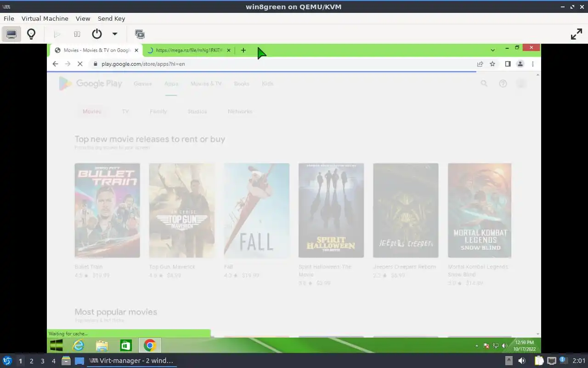The width and height of the screenshot is (588, 368).
Task: Click the Run virtual machine play icon
Action: [57, 34]
